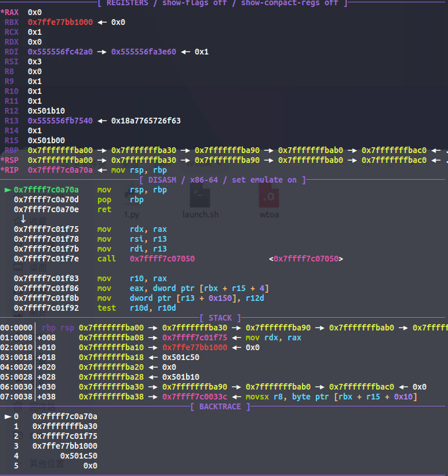Open 收藏 in the background sidebar
Viewport: 448px width, 476px height.
pos(38,221)
